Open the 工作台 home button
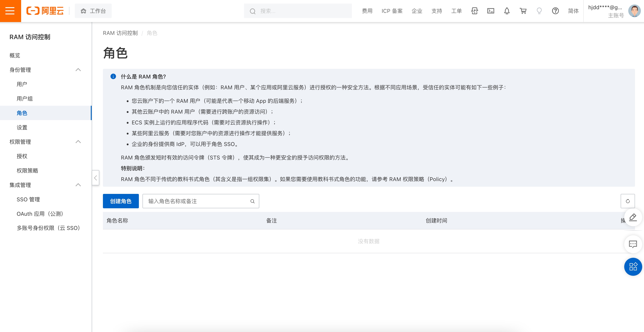The image size is (644, 332). coord(93,11)
